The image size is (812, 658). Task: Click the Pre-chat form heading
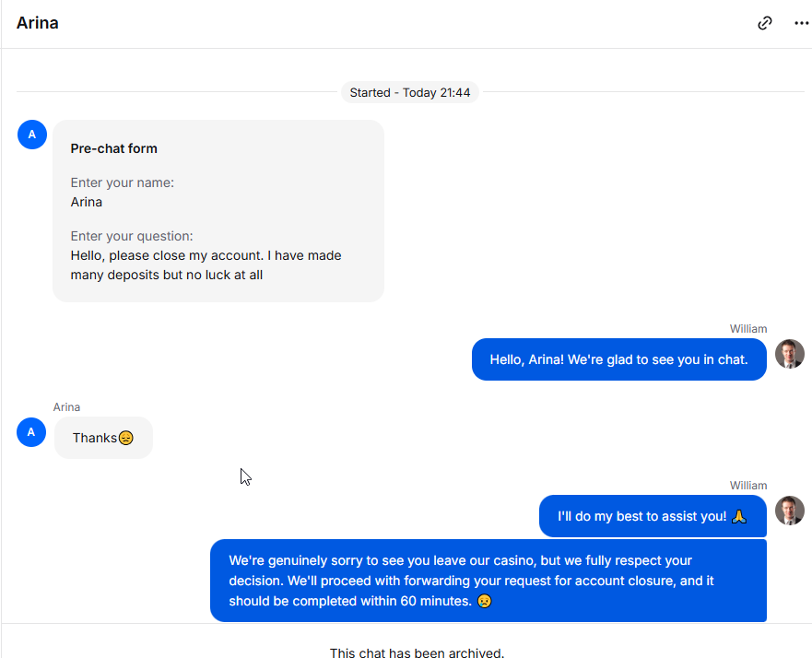114,148
